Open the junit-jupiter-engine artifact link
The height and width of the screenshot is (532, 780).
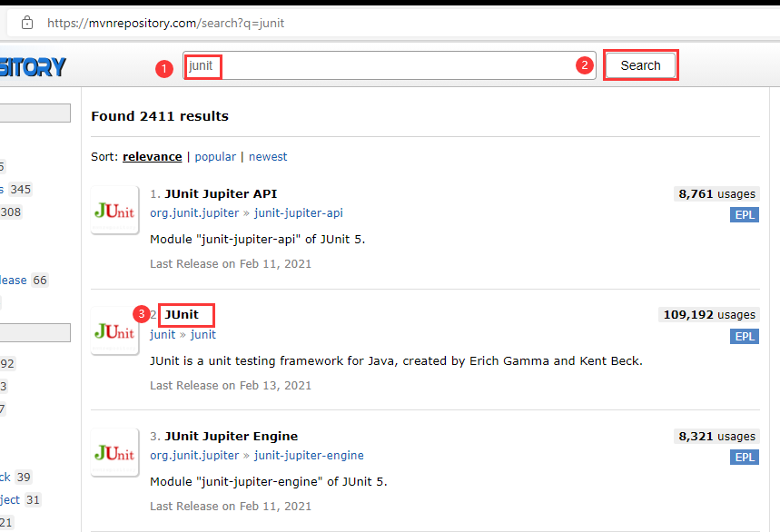tap(309, 456)
